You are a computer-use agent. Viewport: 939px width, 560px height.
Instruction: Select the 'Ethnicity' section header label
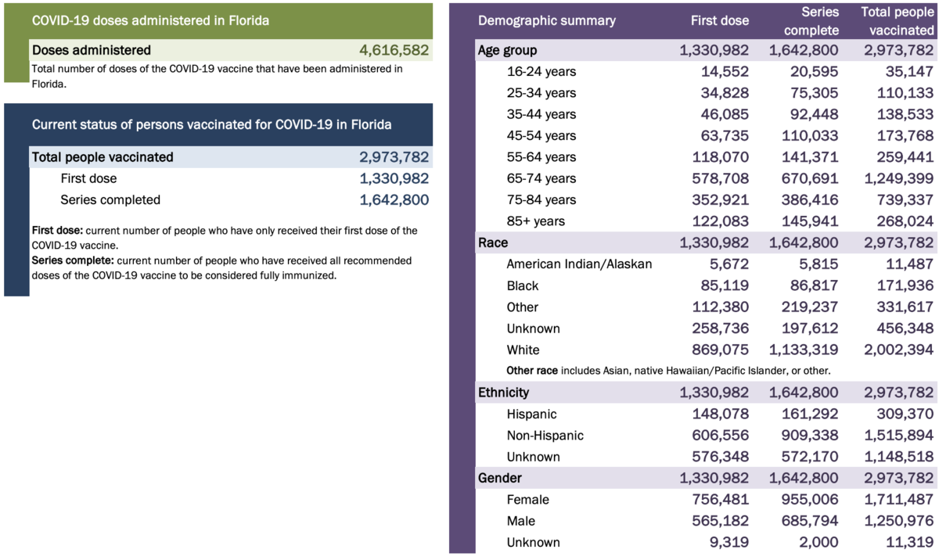(503, 393)
